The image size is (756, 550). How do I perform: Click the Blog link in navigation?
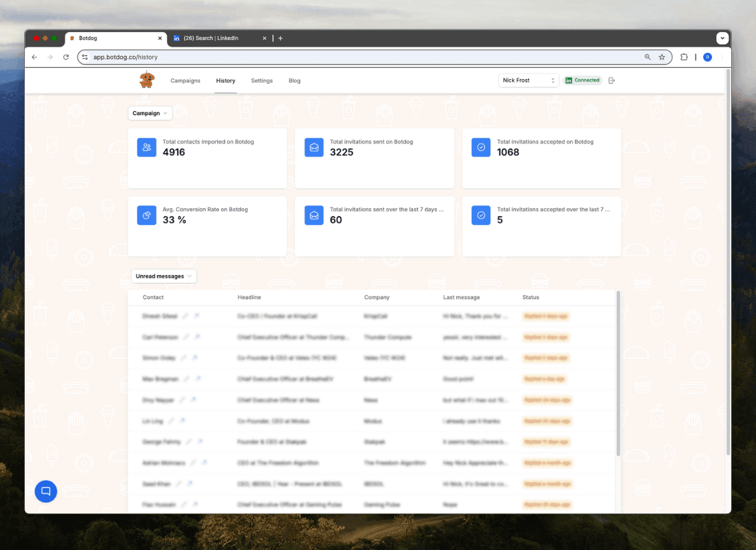coord(294,80)
